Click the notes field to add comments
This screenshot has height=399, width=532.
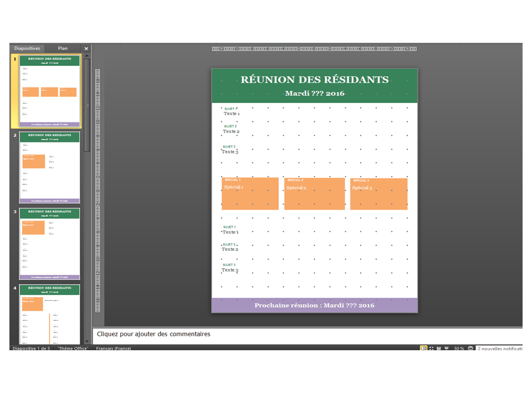[x=308, y=335]
